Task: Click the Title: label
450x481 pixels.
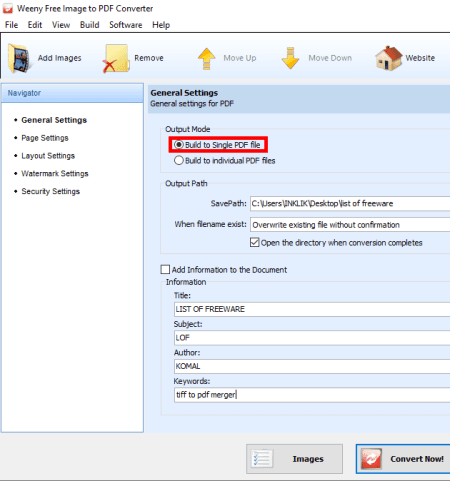Action: pyautogui.click(x=182, y=295)
